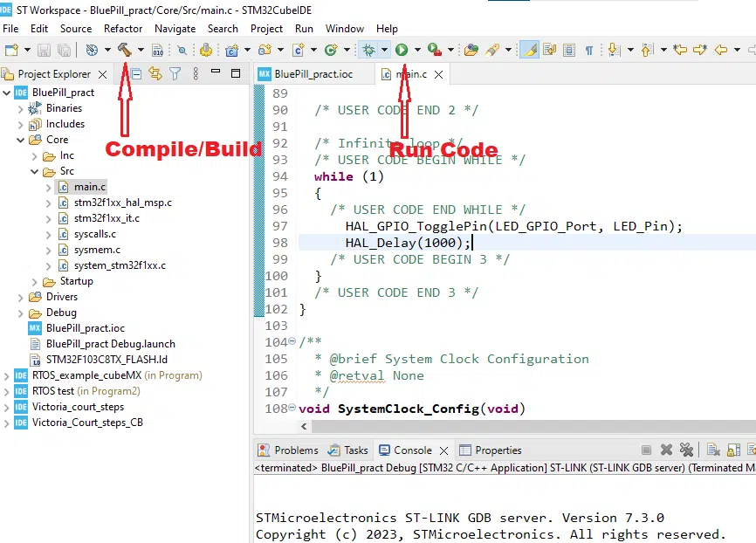This screenshot has width=756, height=543.
Task: Switch to the Tasks tab
Action: [x=347, y=450]
